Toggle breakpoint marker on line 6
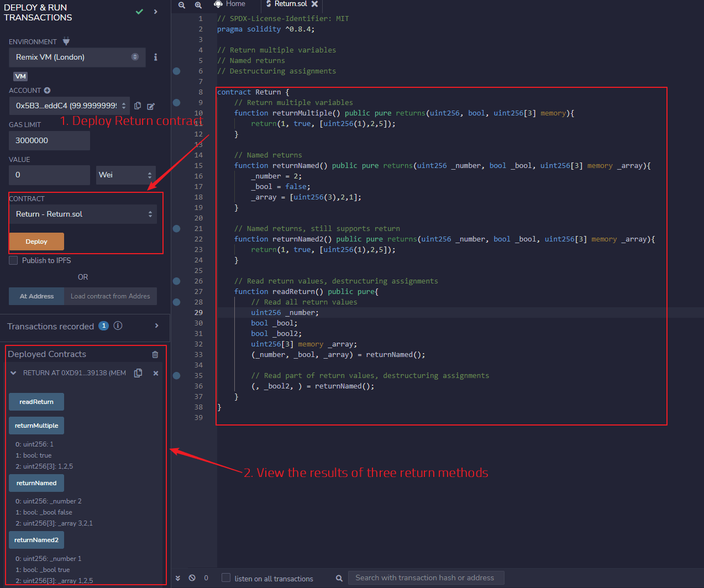Screen dimensions: 704x588 coord(177,71)
